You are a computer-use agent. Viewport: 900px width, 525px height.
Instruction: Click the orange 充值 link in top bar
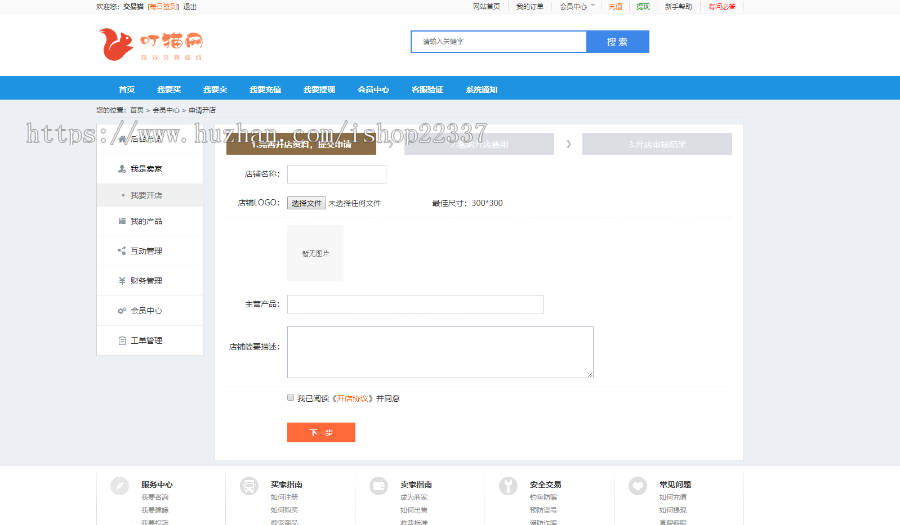[615, 6]
